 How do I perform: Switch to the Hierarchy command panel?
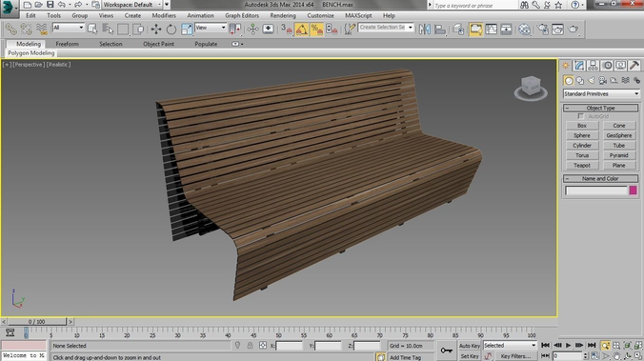(x=593, y=66)
